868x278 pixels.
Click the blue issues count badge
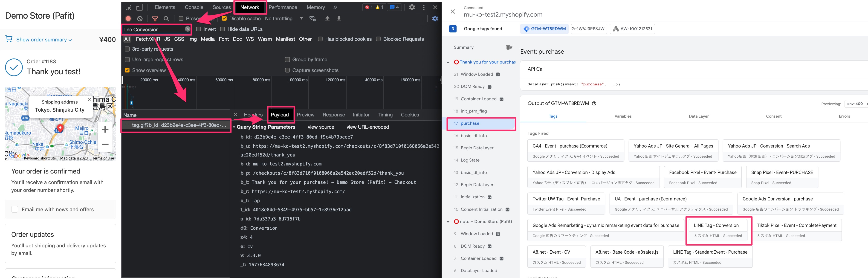coord(395,7)
